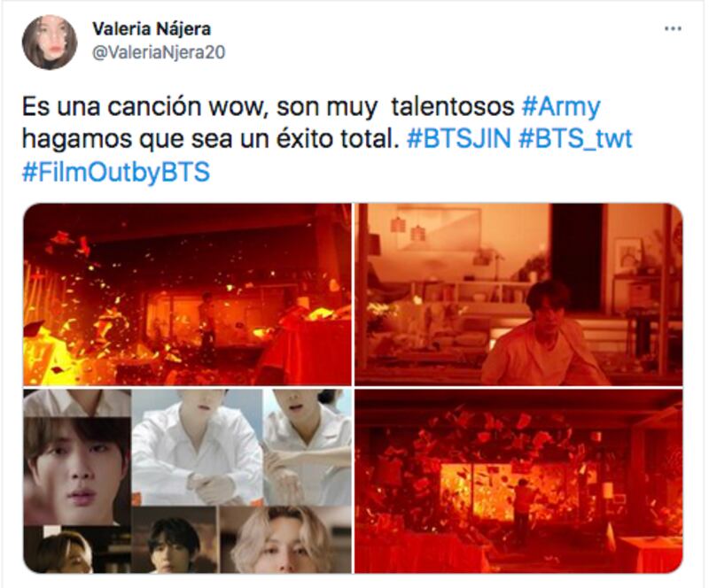Click the words 'hagamos que sea un éxito total'
709x588 pixels.
pyautogui.click(x=211, y=139)
